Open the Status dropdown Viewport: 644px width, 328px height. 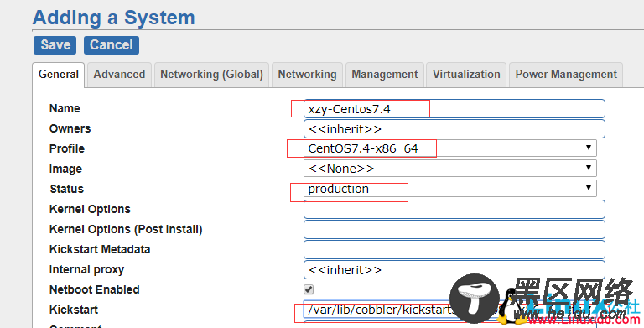450,188
